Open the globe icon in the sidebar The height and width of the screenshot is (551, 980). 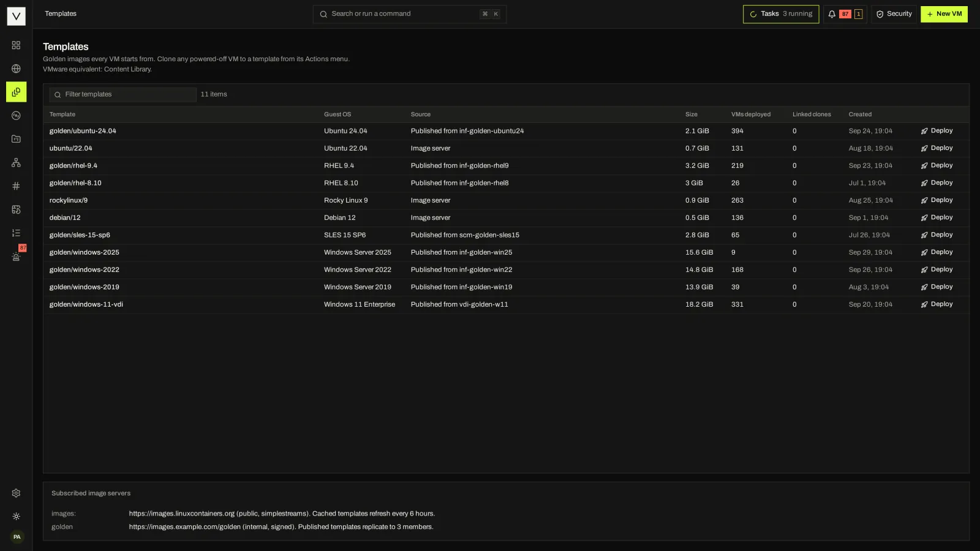pyautogui.click(x=16, y=69)
